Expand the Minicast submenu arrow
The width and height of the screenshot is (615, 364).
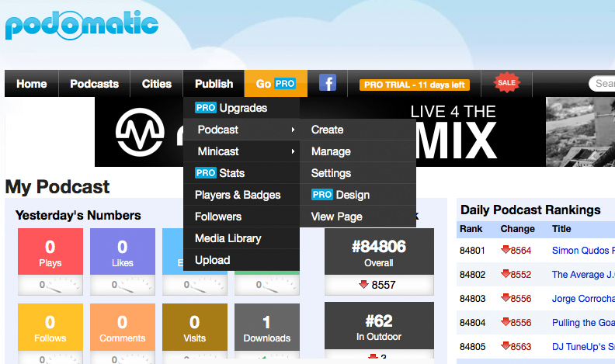pos(293,151)
